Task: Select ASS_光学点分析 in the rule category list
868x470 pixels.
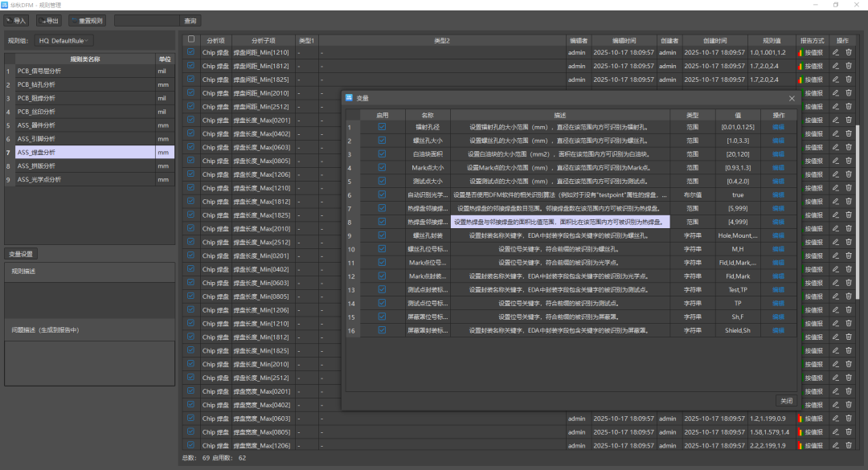Action: pyautogui.click(x=85, y=179)
